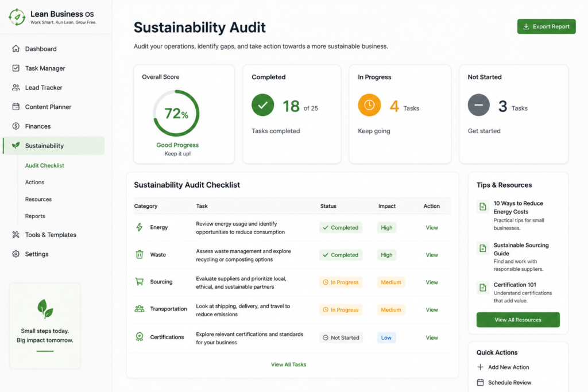
Task: Open the Sustainable Sourcing Guide resource
Action: pyautogui.click(x=518, y=257)
